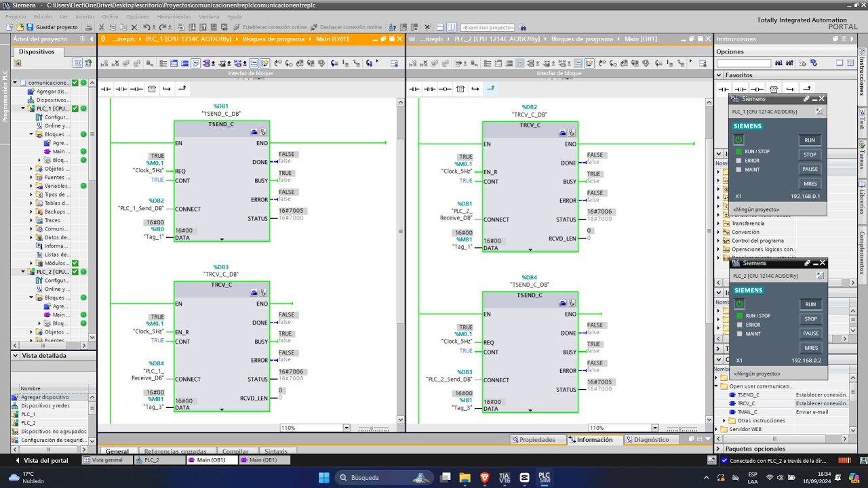The width and height of the screenshot is (868, 488).
Task: Click the cut scissors icon
Action: [101, 27]
